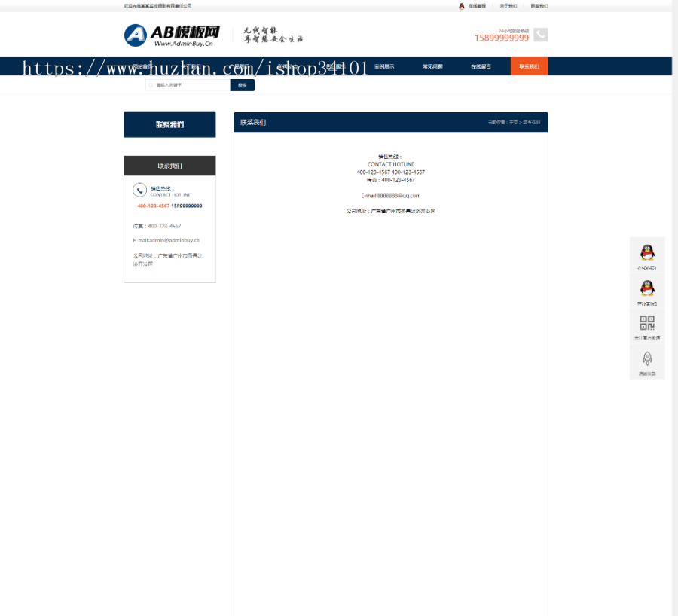Click the circular phone icon in contact panel
678x616 pixels.
pyautogui.click(x=139, y=190)
